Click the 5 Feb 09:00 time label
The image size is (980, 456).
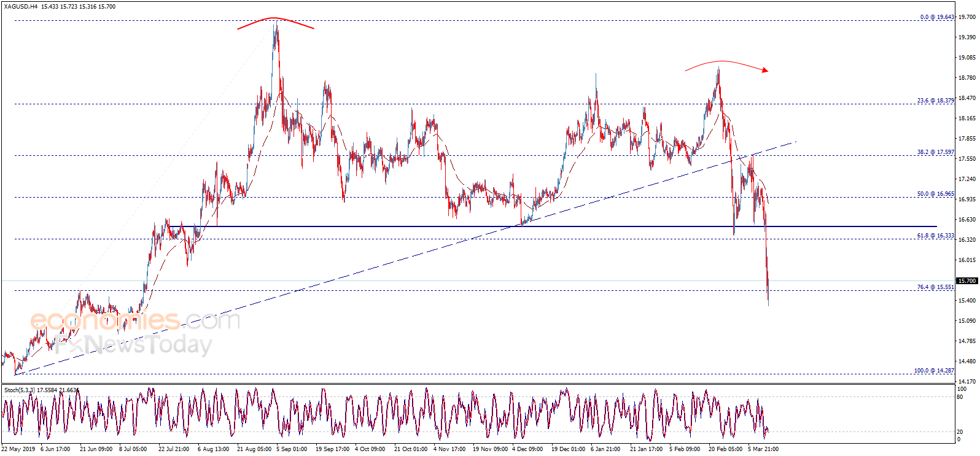click(x=685, y=449)
